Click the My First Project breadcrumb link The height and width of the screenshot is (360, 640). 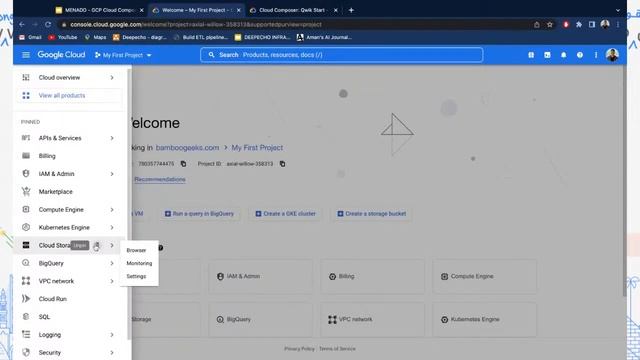257,147
